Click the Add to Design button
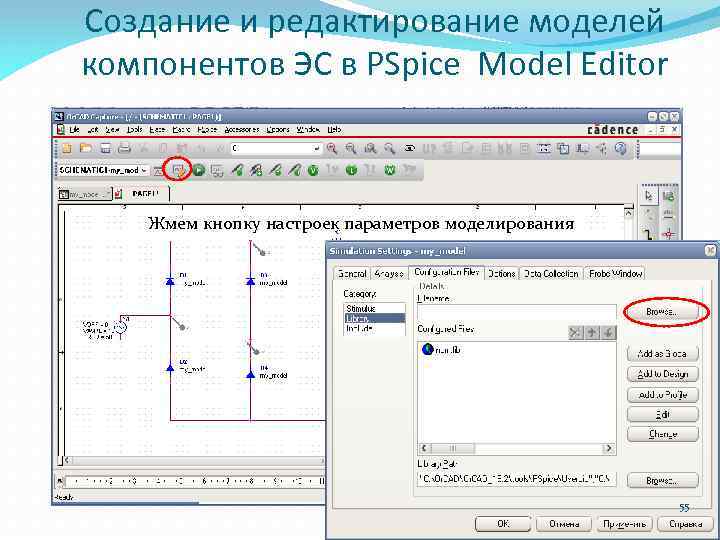The height and width of the screenshot is (540, 720). [662, 374]
